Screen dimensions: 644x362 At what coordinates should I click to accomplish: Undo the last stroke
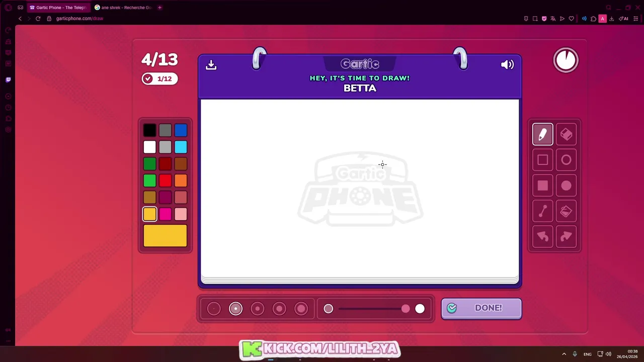click(x=542, y=237)
